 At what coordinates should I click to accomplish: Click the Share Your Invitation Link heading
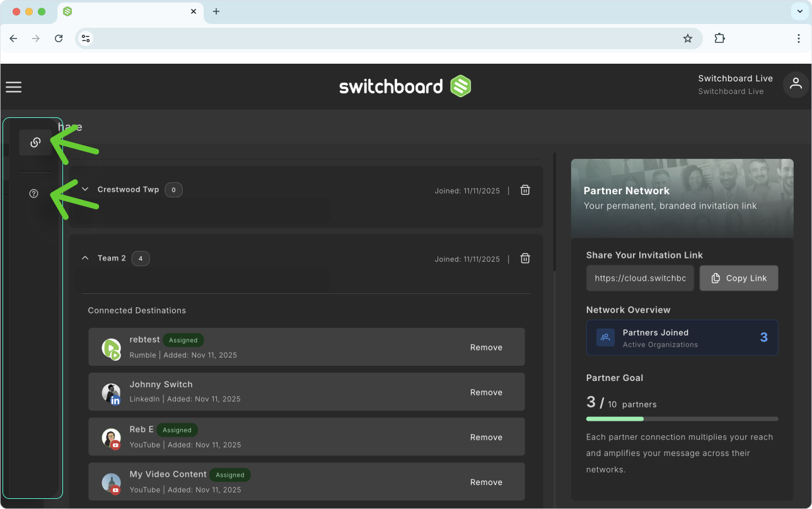pyautogui.click(x=644, y=255)
